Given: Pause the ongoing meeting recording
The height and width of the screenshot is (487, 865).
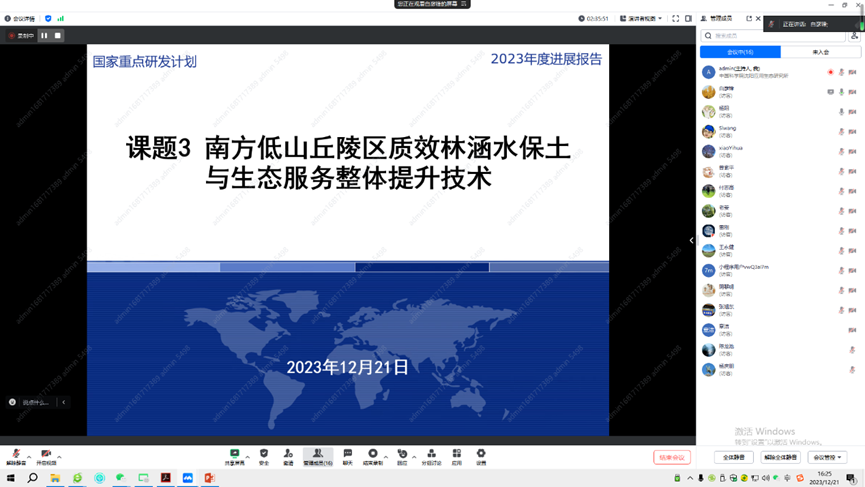Looking at the screenshot, I should click(x=44, y=36).
